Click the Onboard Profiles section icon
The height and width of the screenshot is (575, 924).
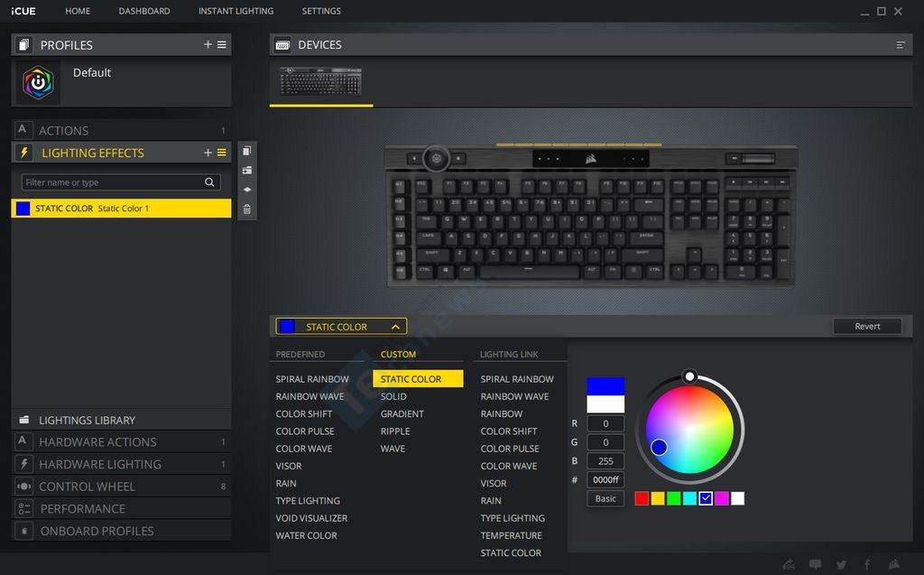point(23,531)
